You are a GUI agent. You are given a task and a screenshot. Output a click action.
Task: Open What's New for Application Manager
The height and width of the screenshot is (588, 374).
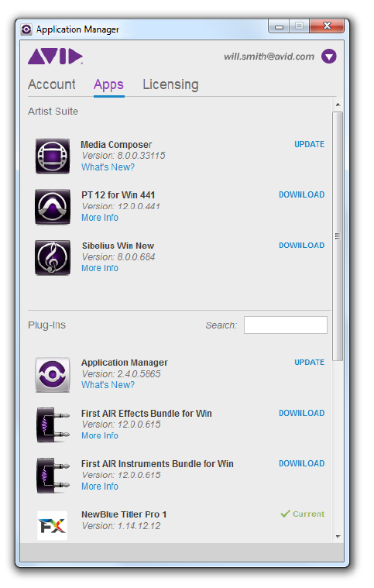[108, 385]
